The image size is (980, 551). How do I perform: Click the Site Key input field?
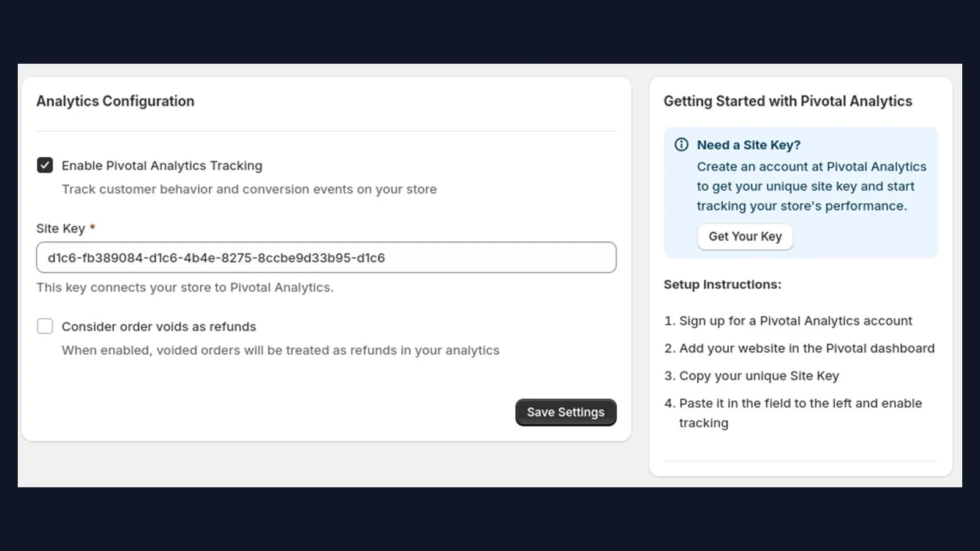tap(326, 258)
